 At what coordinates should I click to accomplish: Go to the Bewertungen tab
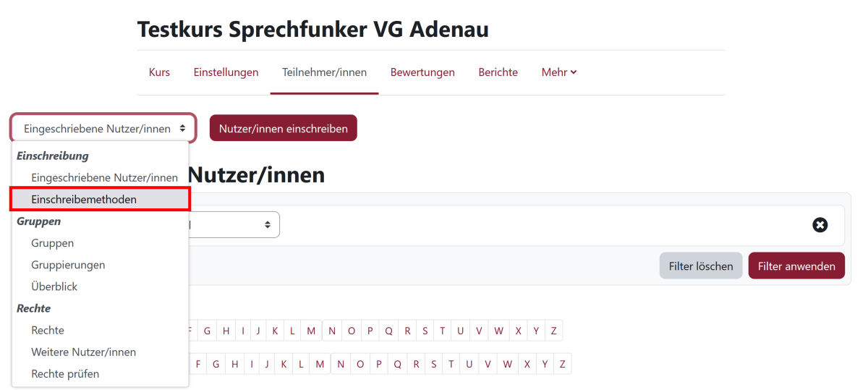422,72
